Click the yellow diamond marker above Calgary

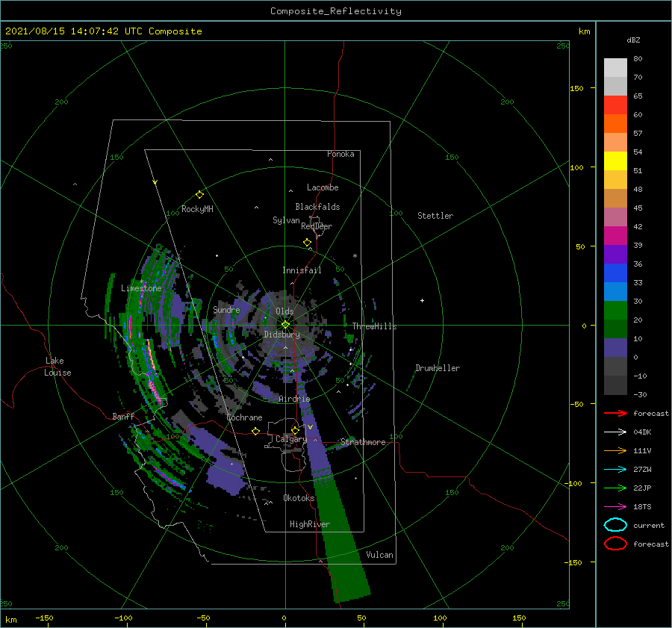(295, 430)
